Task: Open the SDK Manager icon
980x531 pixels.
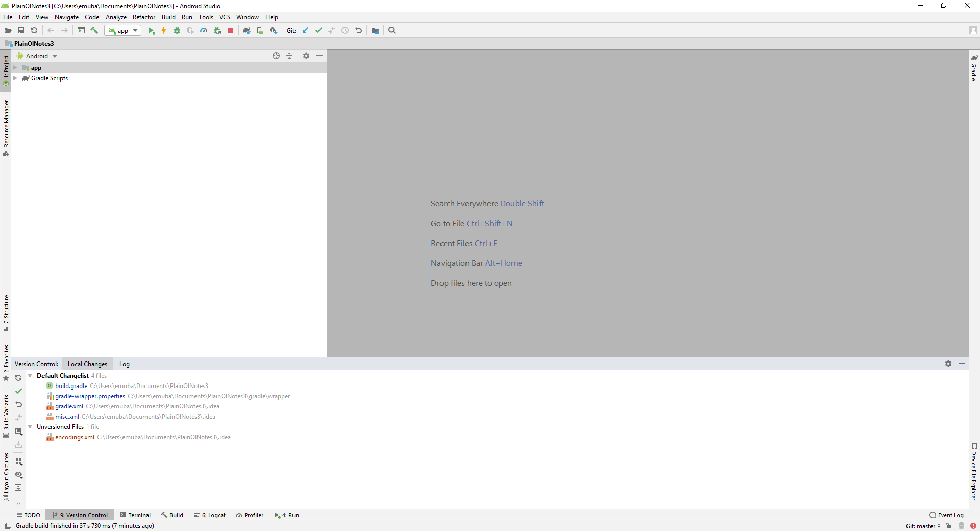Action: pyautogui.click(x=273, y=31)
